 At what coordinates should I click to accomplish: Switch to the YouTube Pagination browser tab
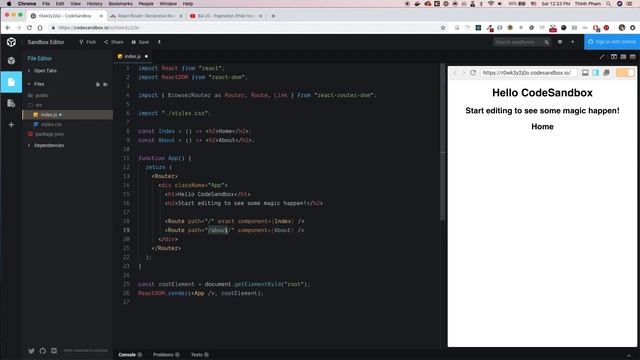click(226, 16)
